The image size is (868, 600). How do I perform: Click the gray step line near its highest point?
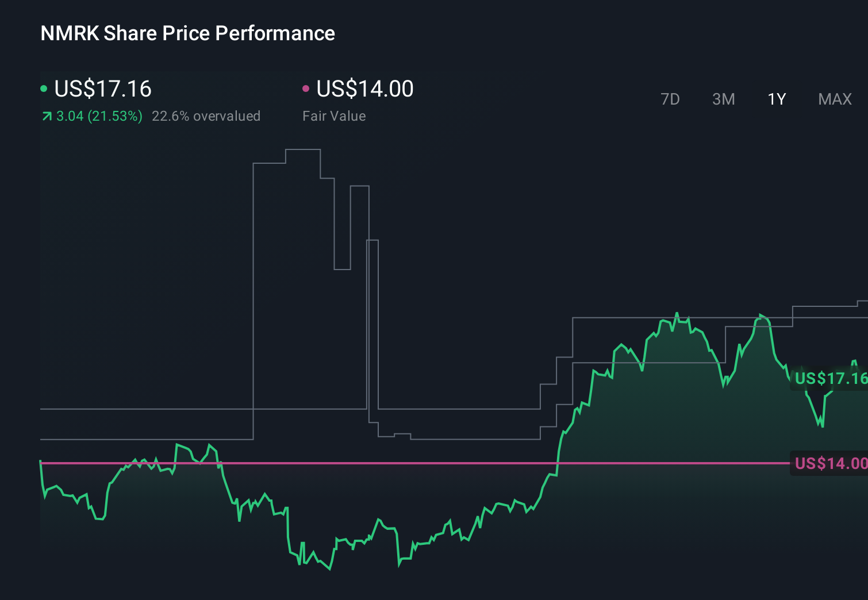pyautogui.click(x=302, y=149)
